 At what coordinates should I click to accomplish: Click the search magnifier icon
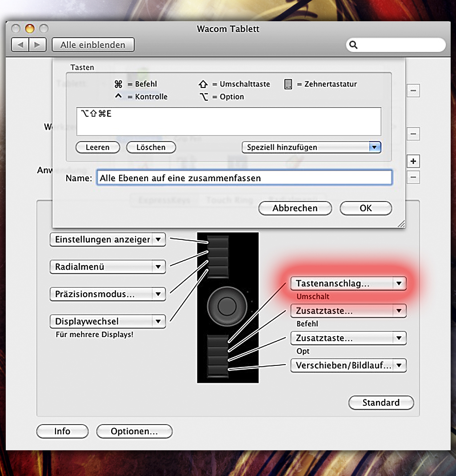354,45
